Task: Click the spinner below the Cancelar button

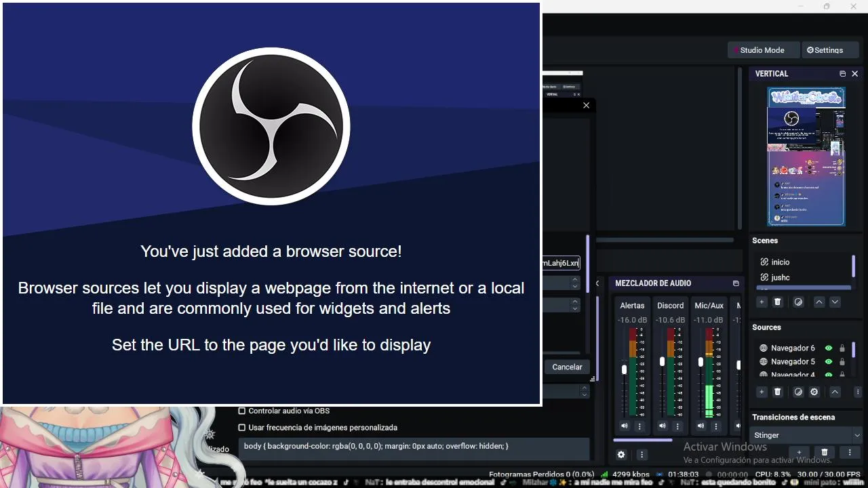Action: [585, 391]
